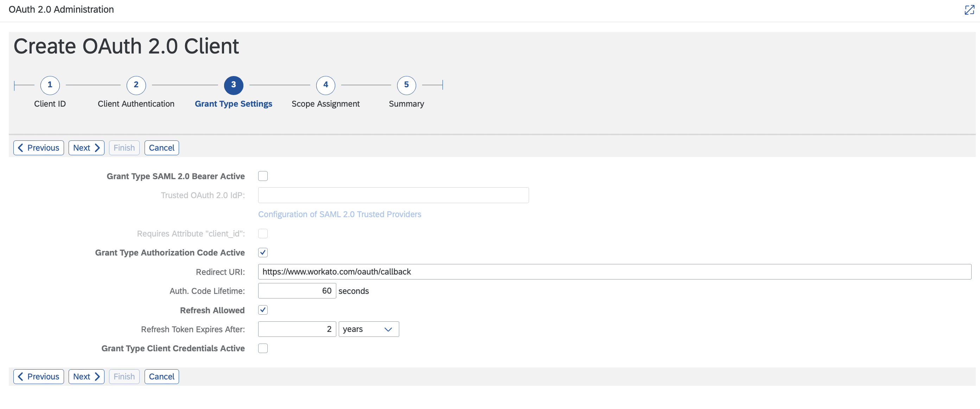Open OAuth 2.0 Administration in new window
Image resolution: width=980 pixels, height=409 pixels.
[969, 10]
